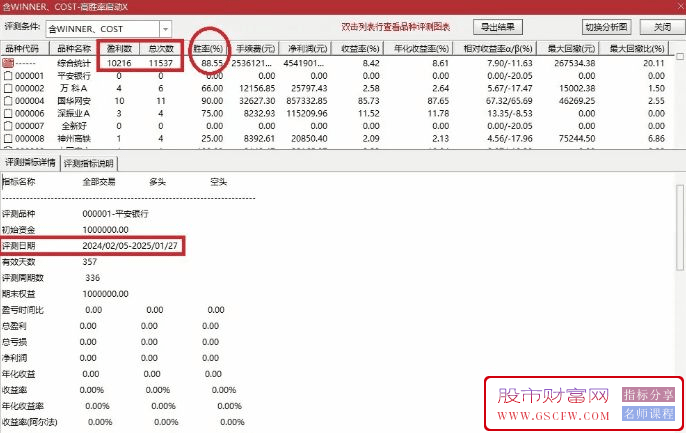Click the 总盈利 label in details
686x433 pixels.
14,326
